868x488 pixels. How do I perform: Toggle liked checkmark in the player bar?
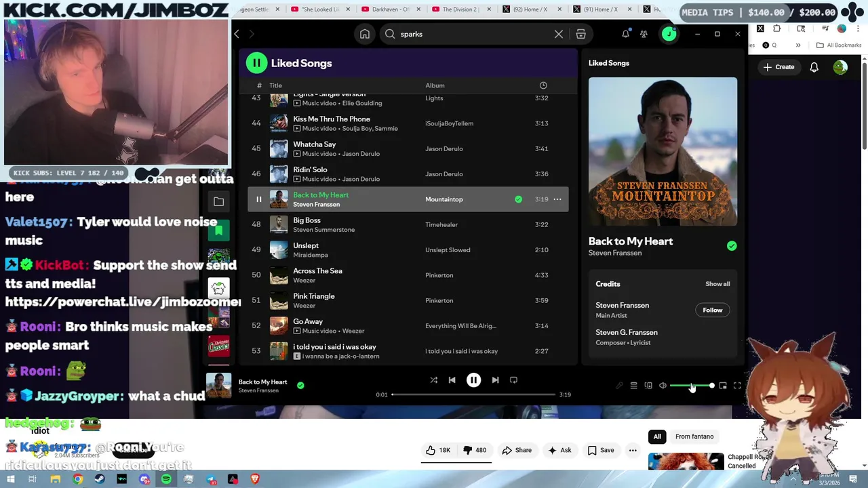click(300, 385)
